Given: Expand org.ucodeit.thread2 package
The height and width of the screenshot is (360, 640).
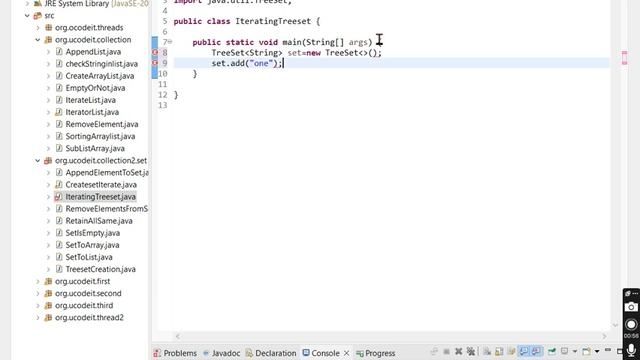Looking at the screenshot, I should 38,318.
